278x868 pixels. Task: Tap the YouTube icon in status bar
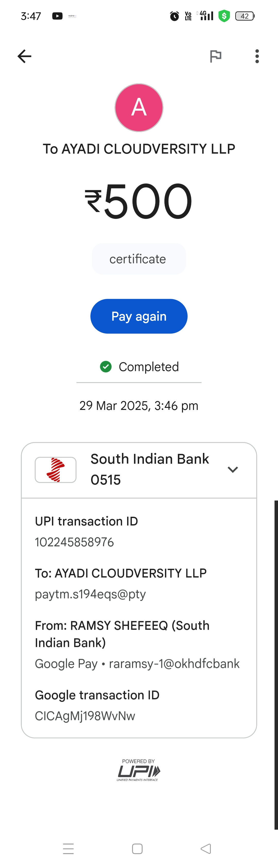(57, 16)
